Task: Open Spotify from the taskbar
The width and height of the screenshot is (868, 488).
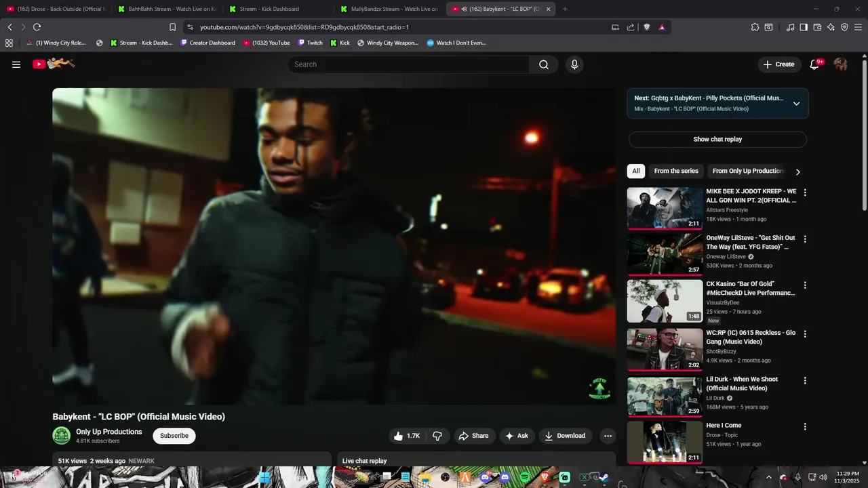Action: 526,477
